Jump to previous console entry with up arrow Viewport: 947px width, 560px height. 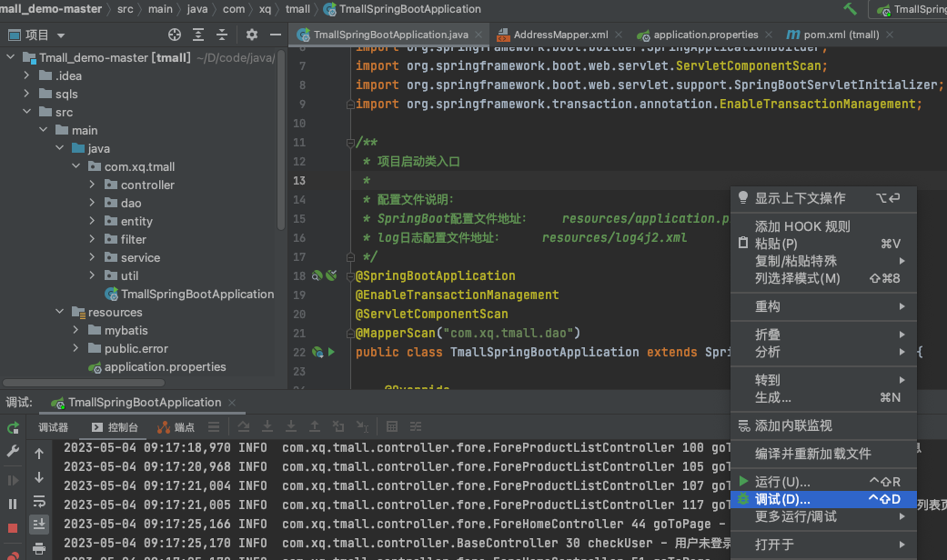click(39, 454)
